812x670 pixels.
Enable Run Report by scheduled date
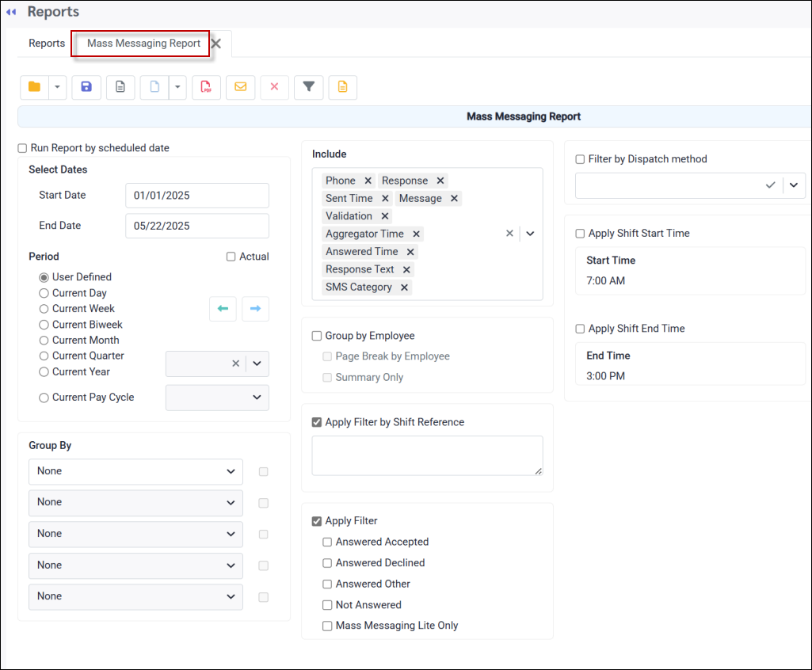[x=22, y=148]
